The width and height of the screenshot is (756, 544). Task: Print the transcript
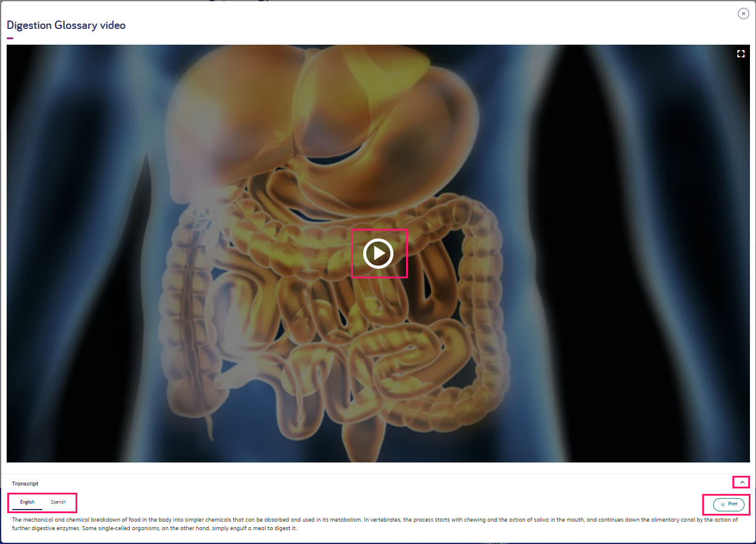click(729, 504)
